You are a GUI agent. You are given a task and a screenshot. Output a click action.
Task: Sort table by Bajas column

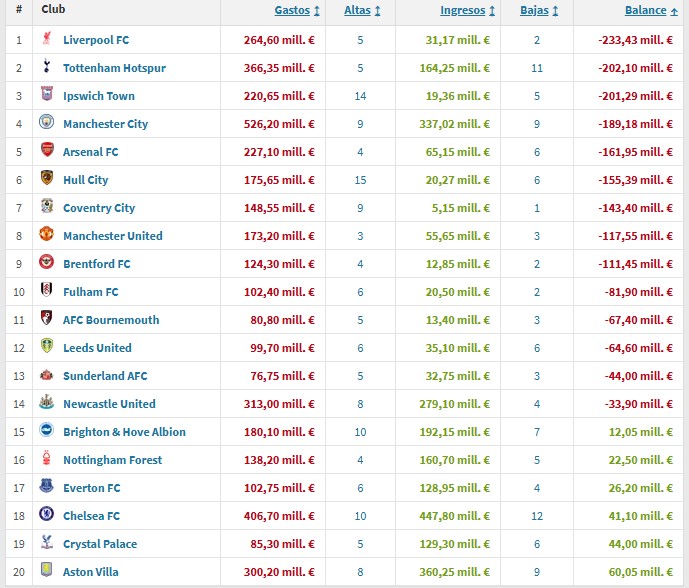[x=539, y=10]
